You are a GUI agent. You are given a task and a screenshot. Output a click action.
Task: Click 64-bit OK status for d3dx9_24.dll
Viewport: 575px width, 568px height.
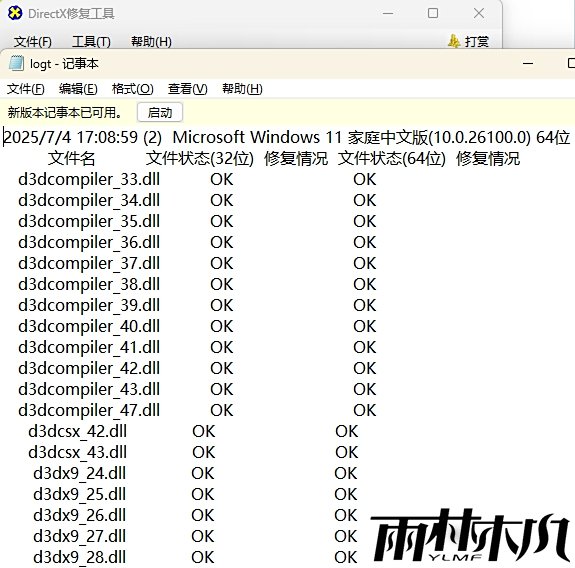[x=346, y=473]
